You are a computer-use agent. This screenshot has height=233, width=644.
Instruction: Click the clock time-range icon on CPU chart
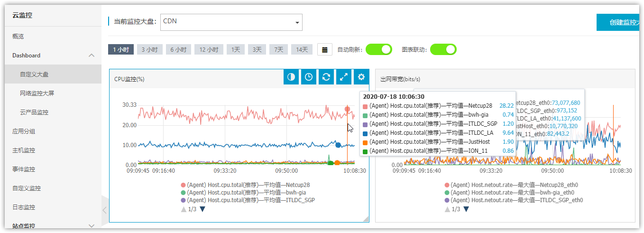tap(309, 77)
